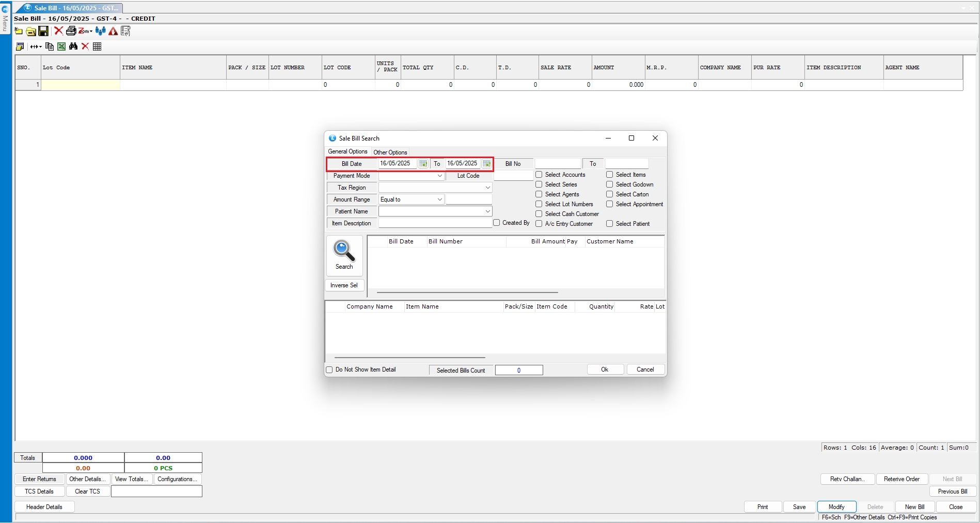Open the Tax Region dropdown
Screen dimensions: 980x523
(487, 188)
